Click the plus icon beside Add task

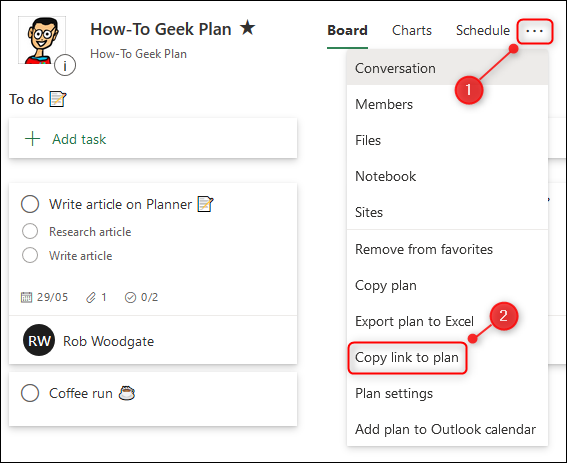click(x=33, y=139)
